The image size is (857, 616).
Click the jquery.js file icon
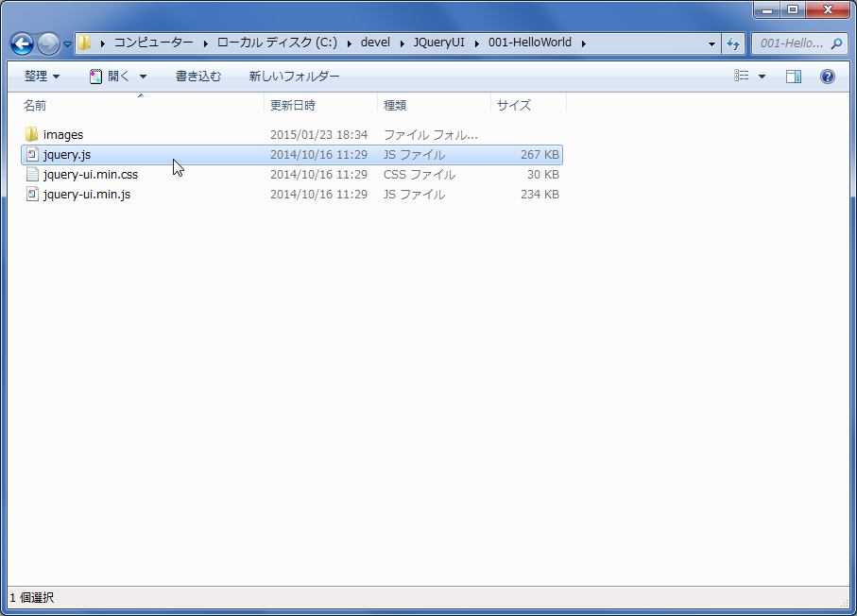click(x=32, y=155)
